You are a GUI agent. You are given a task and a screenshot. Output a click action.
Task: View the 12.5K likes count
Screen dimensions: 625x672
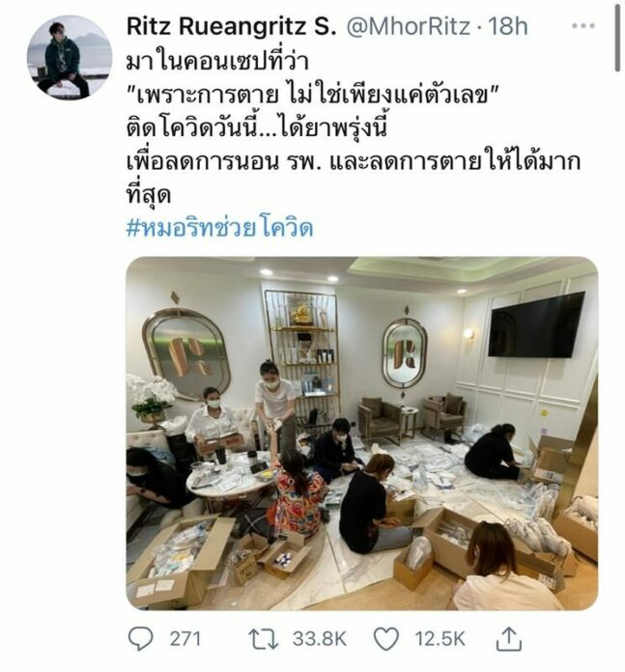[x=440, y=639]
